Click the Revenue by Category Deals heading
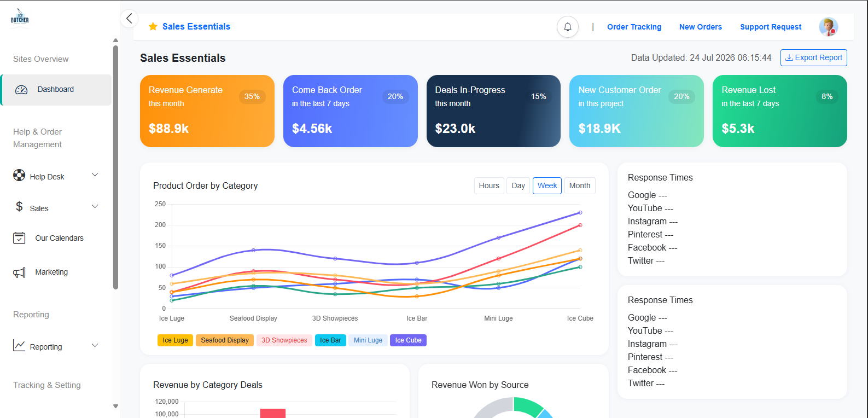The image size is (868, 418). (208, 385)
